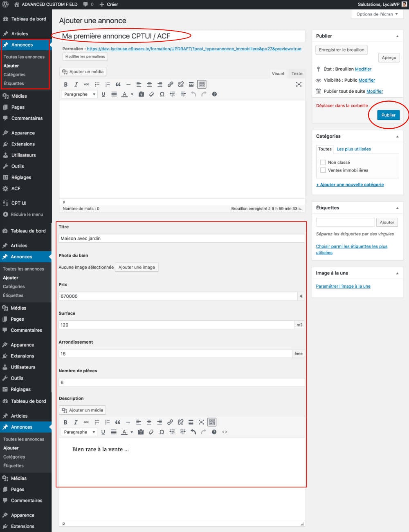Select the "Les plus utilisées" categories tab
Viewport: 409px width, 532px height.
(353, 149)
